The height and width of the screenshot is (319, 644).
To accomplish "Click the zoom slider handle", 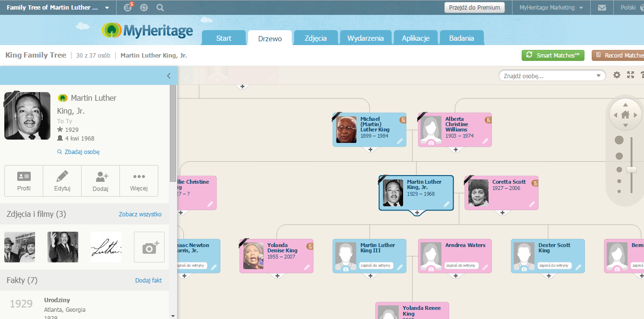I will coord(632,170).
